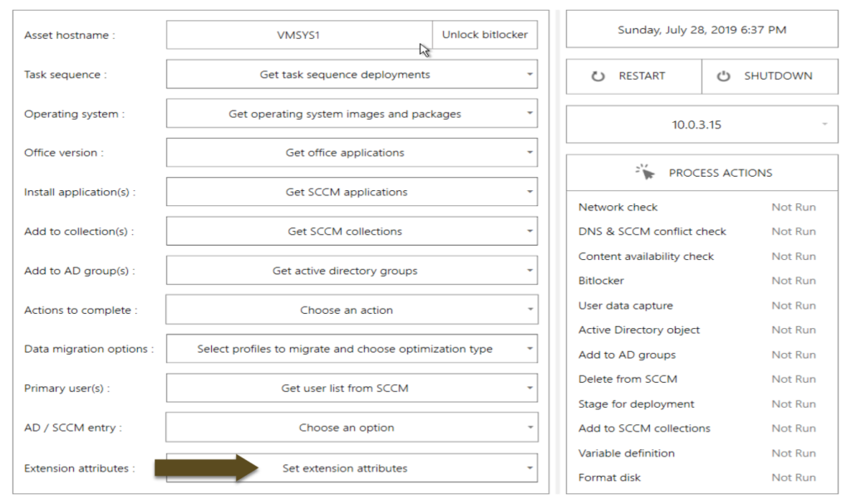
Task: Expand the Set extension attributes dropdown
Action: click(x=352, y=468)
